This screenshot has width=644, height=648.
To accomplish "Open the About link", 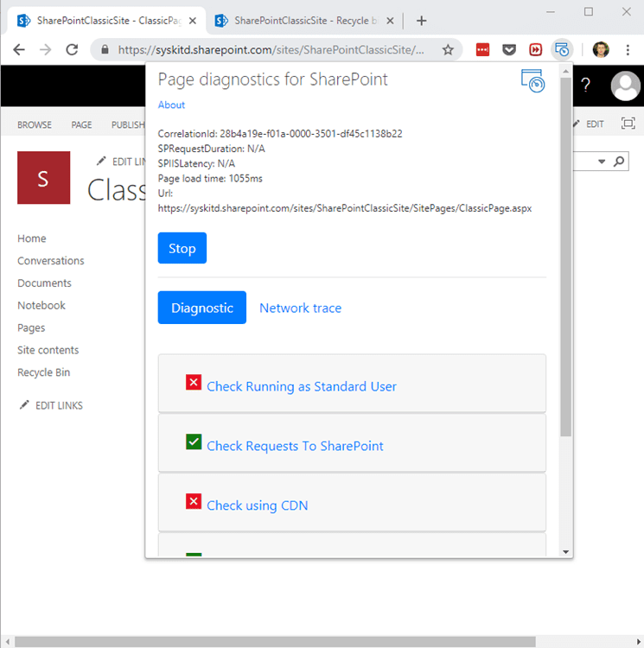I will [171, 105].
